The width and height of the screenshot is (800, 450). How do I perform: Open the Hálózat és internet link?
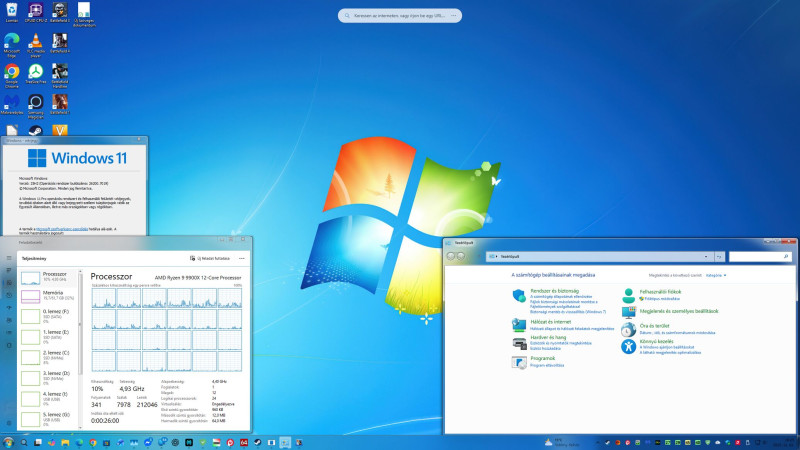pos(551,322)
